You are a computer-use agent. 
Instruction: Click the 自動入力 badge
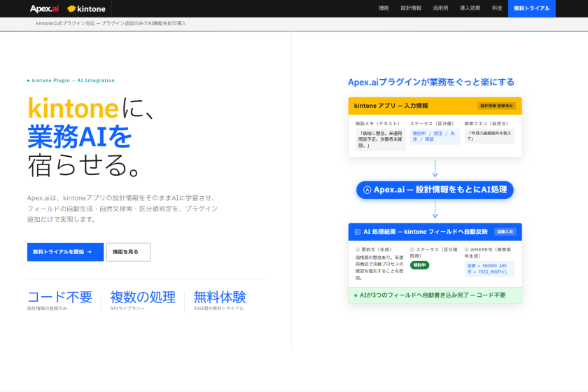(x=504, y=231)
